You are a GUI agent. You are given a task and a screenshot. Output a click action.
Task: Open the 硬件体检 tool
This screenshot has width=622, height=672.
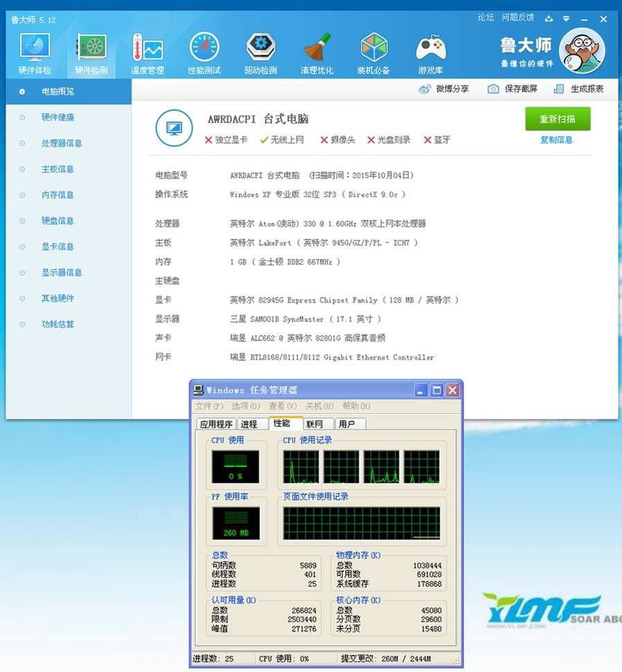point(34,50)
